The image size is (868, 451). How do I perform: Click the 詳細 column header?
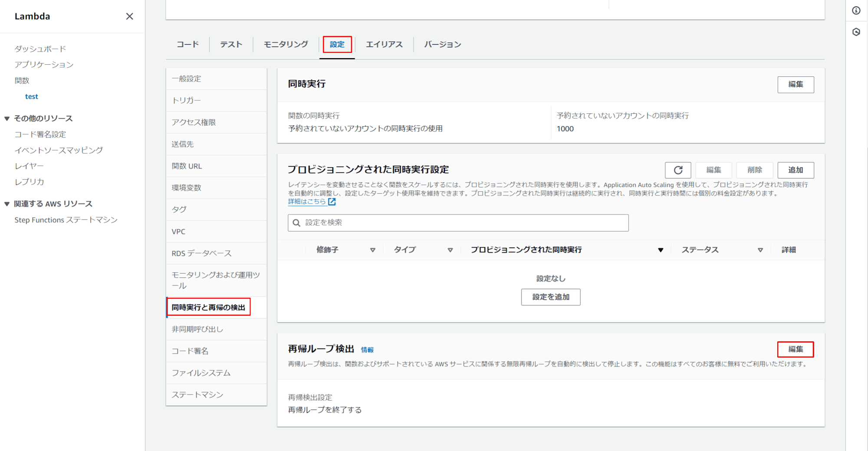pyautogui.click(x=789, y=250)
